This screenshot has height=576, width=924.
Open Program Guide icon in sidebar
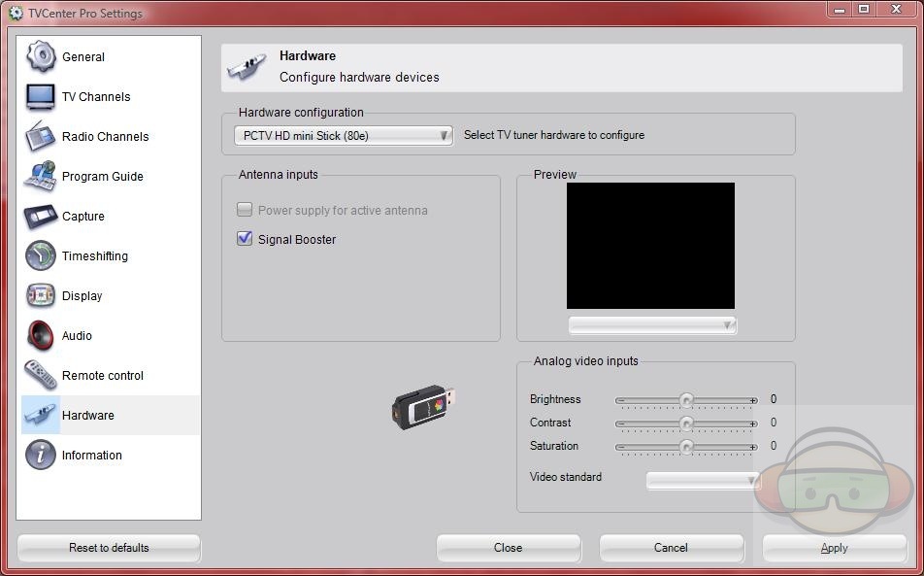tap(41, 176)
